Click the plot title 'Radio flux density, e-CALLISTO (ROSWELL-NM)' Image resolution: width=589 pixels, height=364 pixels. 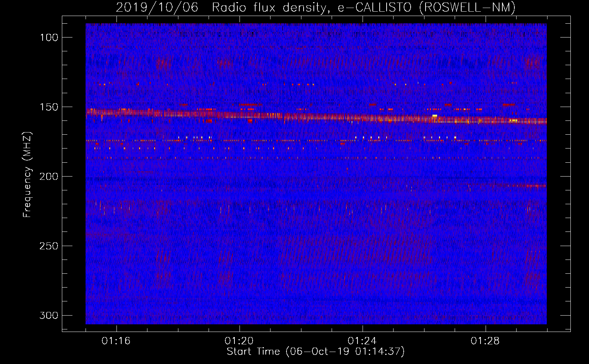[x=364, y=7]
